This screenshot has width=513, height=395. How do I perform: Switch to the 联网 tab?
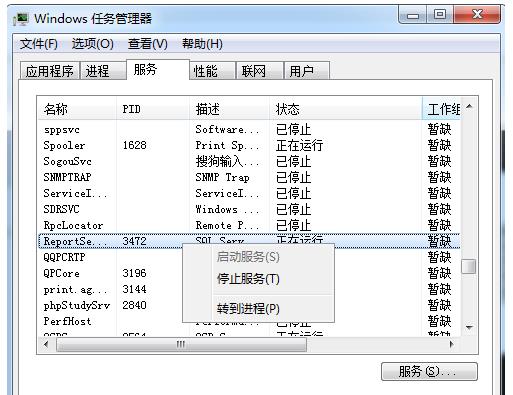(x=260, y=71)
